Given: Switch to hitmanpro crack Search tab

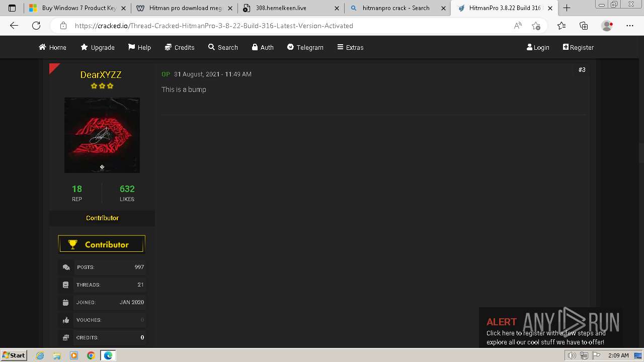Looking at the screenshot, I should pyautogui.click(x=398, y=8).
